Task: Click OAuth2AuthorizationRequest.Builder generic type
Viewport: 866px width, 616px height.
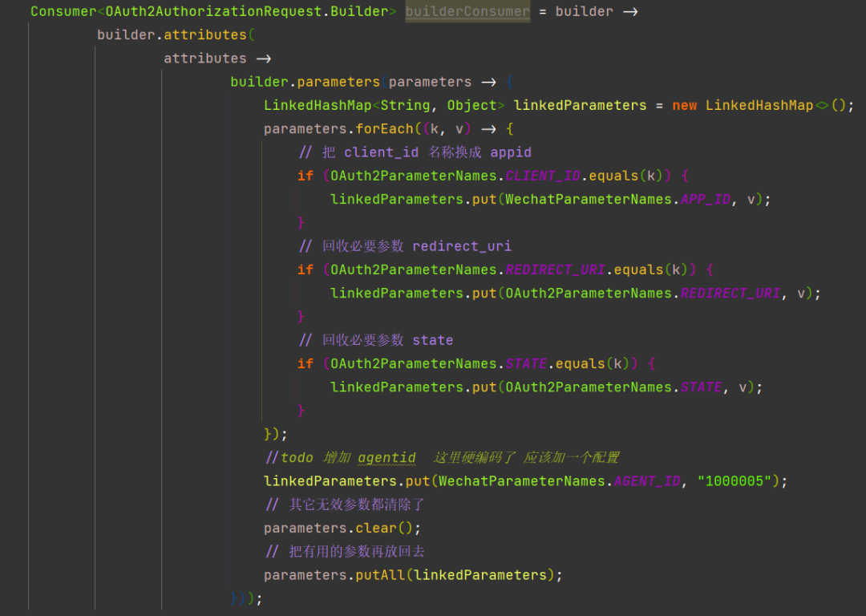Action: [247, 11]
